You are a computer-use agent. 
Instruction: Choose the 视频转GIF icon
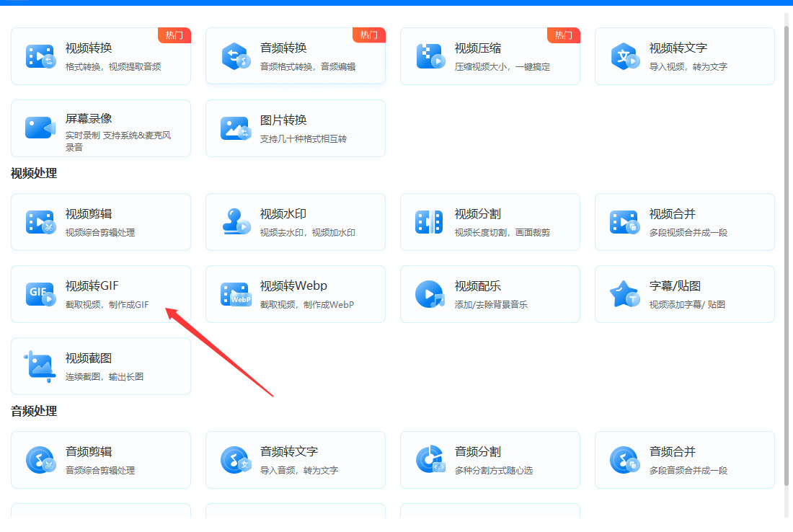(40, 294)
